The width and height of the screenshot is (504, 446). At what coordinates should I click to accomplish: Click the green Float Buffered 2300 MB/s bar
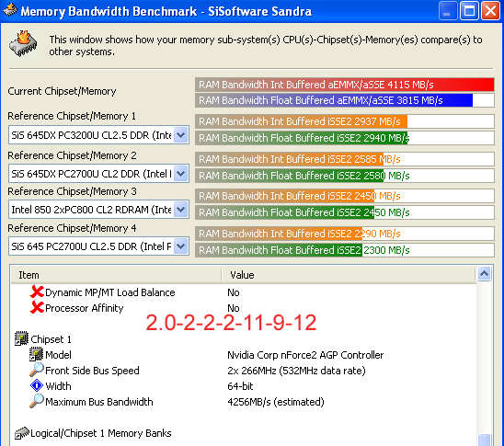tap(345, 250)
